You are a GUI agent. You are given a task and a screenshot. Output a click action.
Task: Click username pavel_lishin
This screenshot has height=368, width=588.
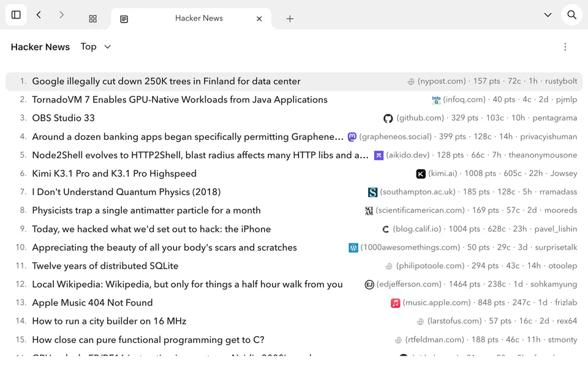point(556,229)
